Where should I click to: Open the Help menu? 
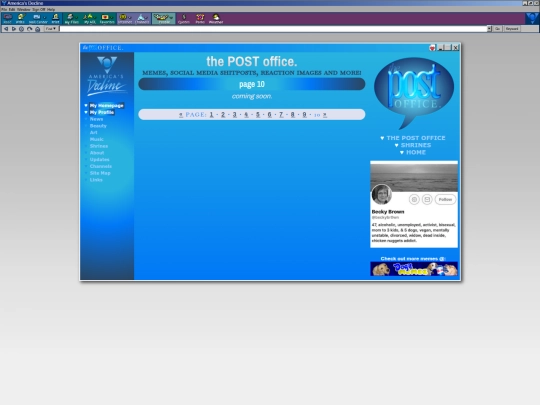(51, 9)
